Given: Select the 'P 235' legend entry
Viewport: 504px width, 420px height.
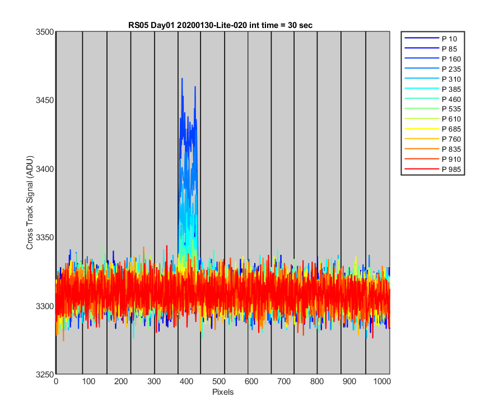Looking at the screenshot, I should coord(433,69).
